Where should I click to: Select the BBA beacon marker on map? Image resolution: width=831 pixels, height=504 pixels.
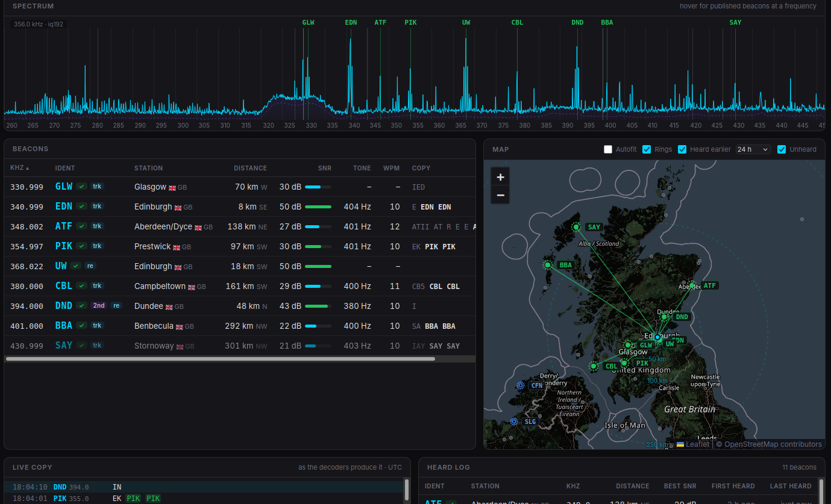548,265
